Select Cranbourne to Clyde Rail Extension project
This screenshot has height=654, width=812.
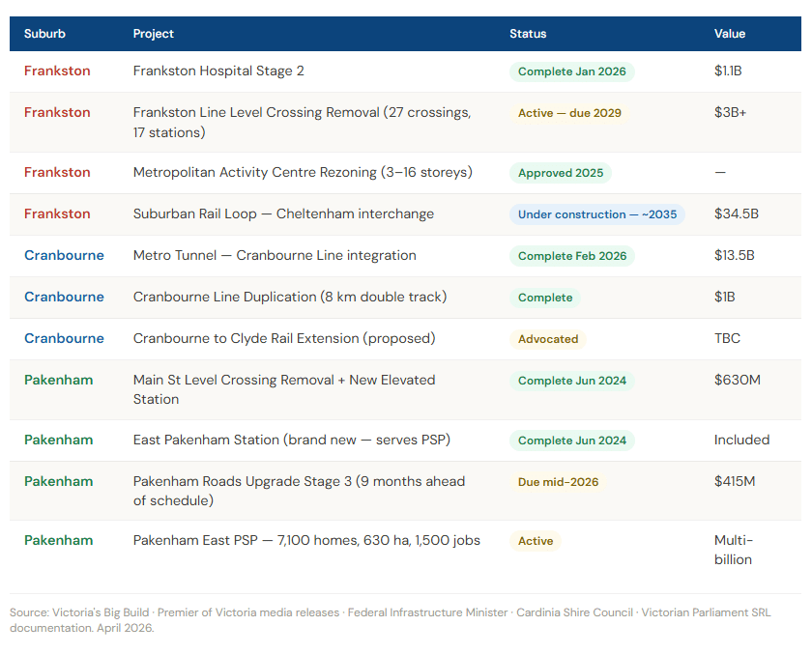click(284, 339)
